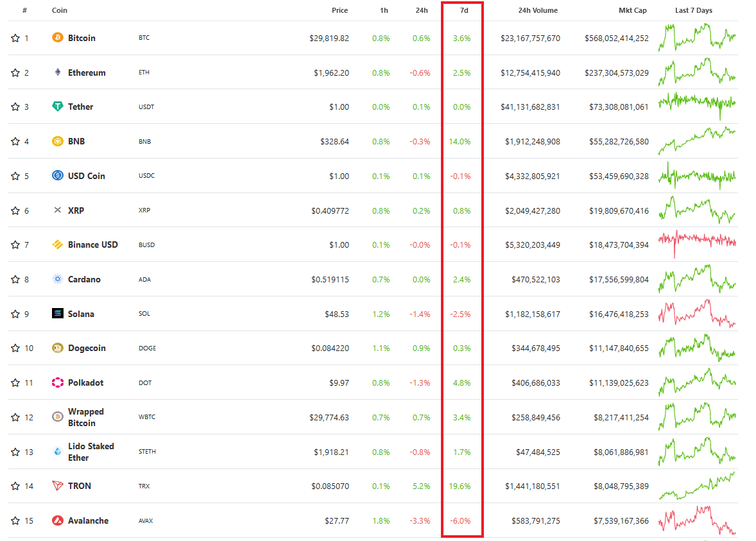
Task: Open the Binance USD link
Action: coord(92,245)
